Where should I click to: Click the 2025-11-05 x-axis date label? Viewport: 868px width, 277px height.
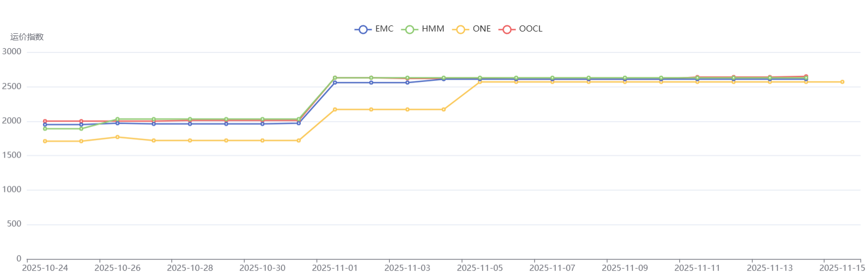pyautogui.click(x=480, y=268)
